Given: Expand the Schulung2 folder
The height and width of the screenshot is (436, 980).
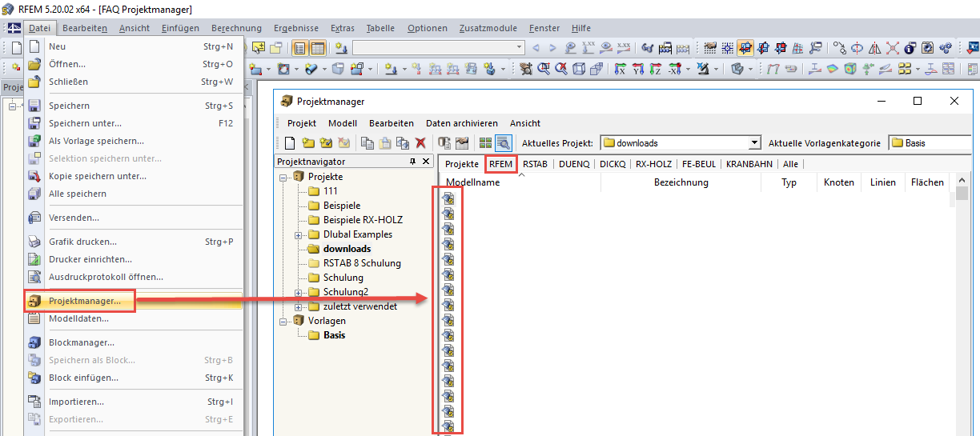Looking at the screenshot, I should point(299,293).
